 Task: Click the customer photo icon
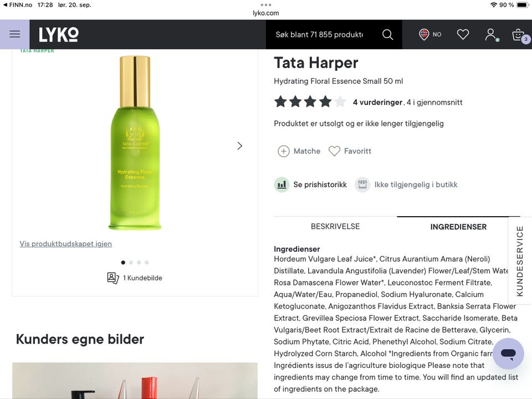point(112,278)
